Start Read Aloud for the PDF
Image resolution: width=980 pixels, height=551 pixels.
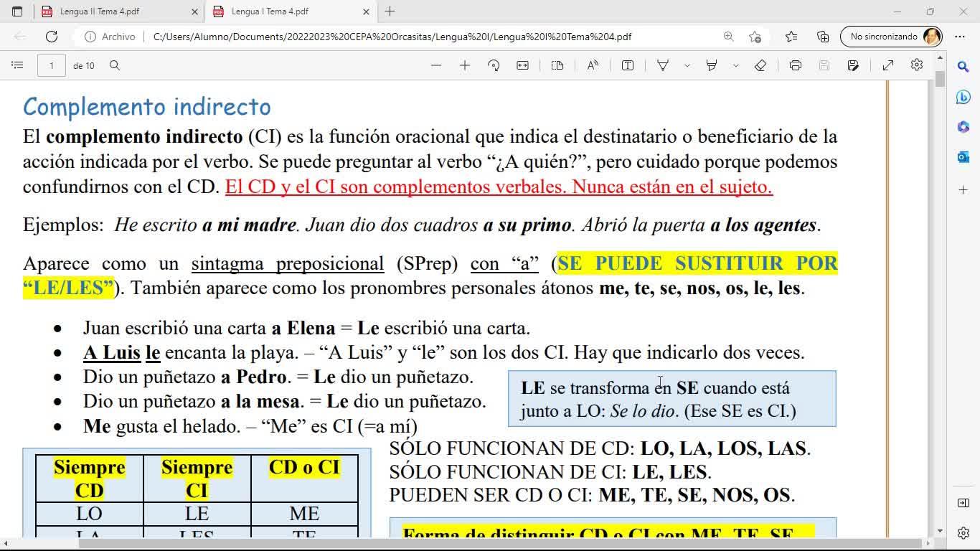593,65
